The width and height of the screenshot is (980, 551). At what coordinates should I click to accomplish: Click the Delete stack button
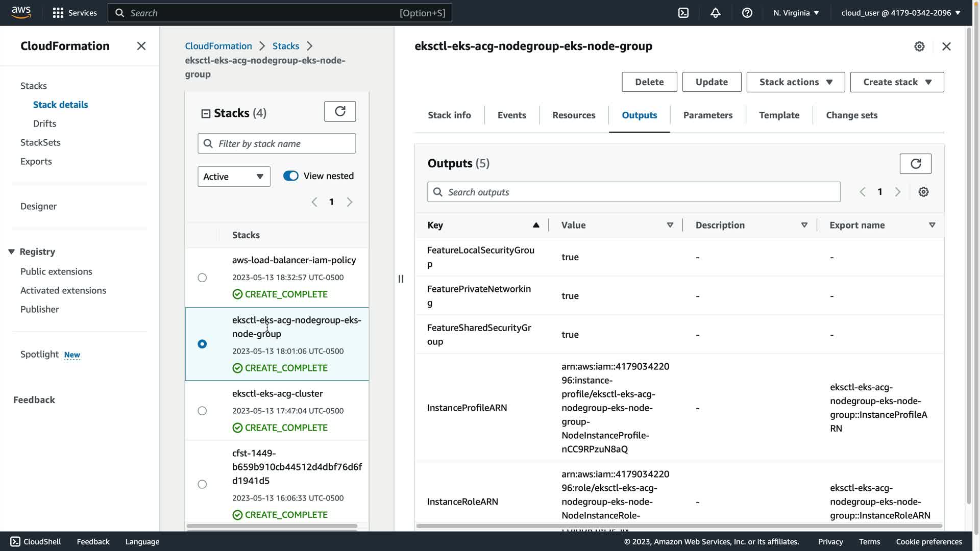tap(649, 82)
